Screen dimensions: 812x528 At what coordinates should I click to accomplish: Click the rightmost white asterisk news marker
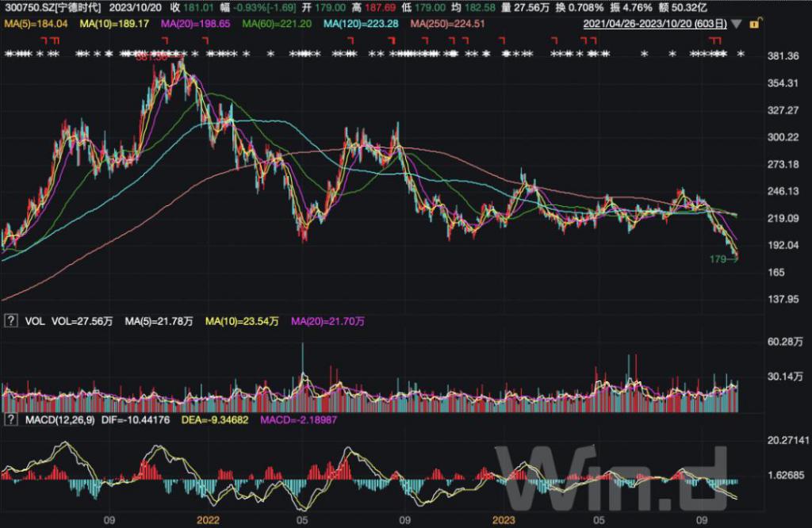click(x=741, y=54)
